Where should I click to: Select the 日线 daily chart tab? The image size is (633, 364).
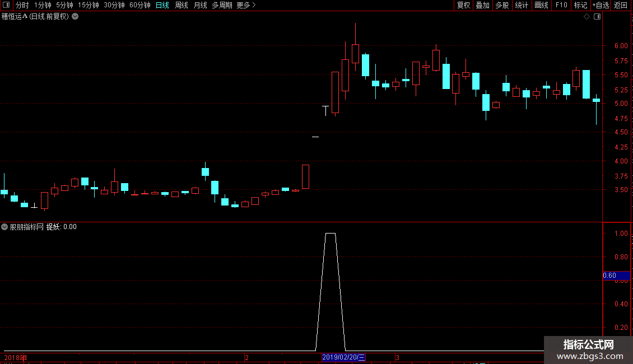(x=162, y=5)
